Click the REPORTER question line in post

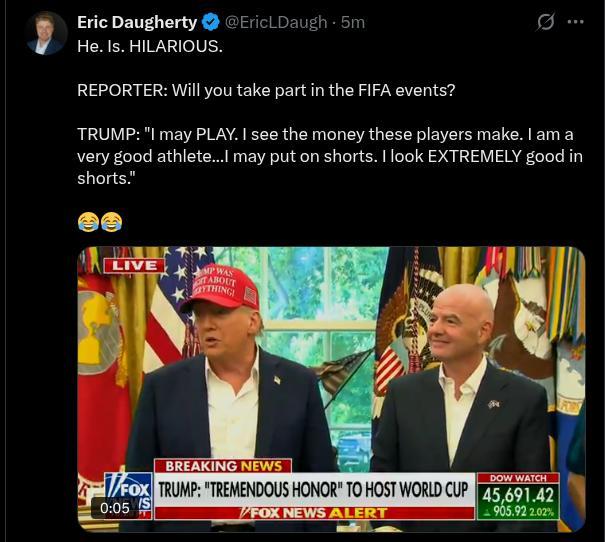[266, 90]
